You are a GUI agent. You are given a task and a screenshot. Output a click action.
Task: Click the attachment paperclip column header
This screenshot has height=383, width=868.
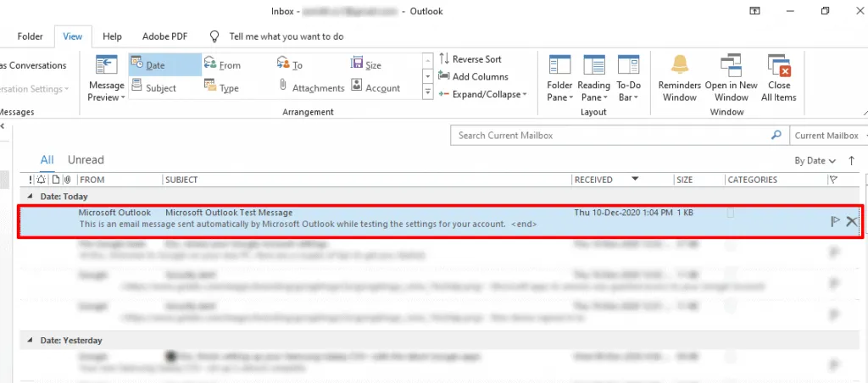point(67,180)
